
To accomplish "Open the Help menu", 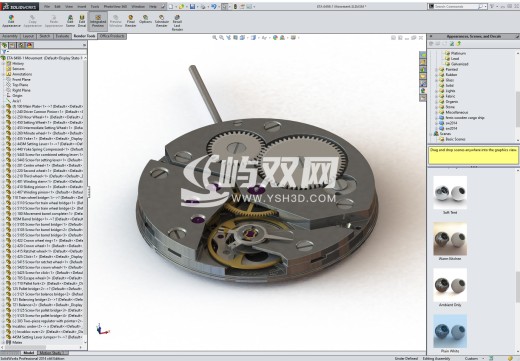I will coord(153,6).
